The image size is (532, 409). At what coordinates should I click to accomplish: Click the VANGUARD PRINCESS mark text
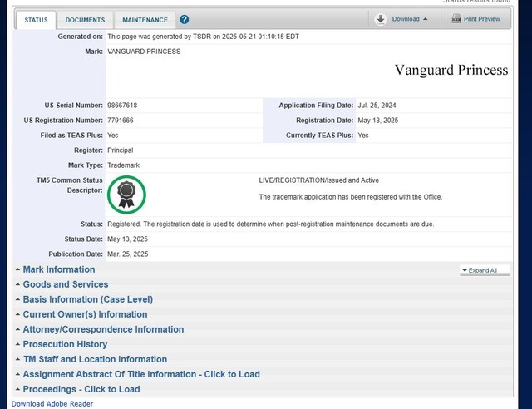tap(144, 52)
